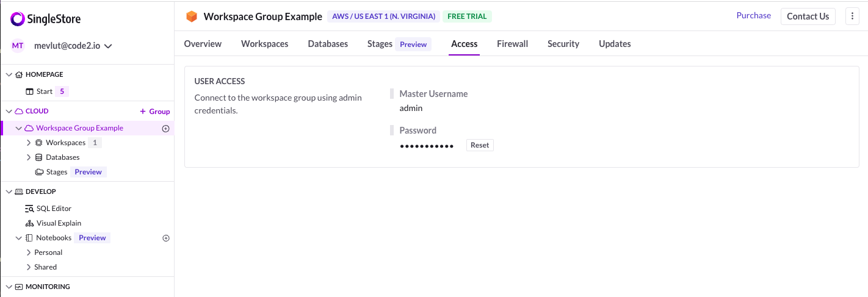Click the SingleStore logo
868x297 pixels.
coord(46,20)
